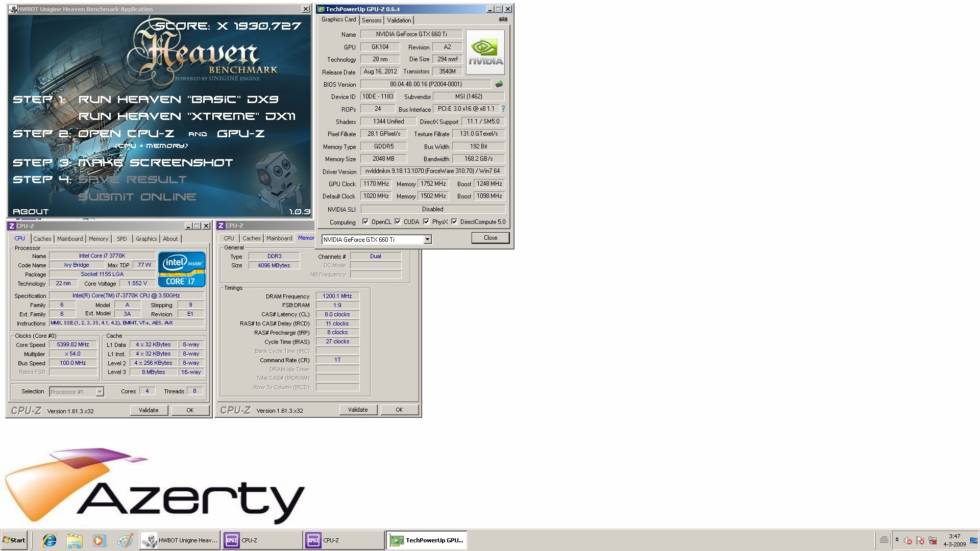
Task: Click the GPU-Z screenshot camera icon
Action: (503, 19)
